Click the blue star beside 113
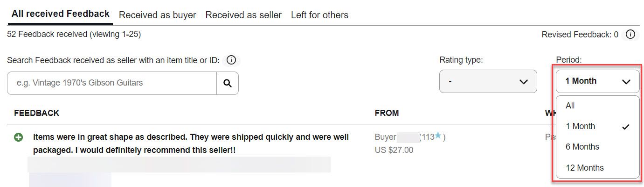 [438, 136]
